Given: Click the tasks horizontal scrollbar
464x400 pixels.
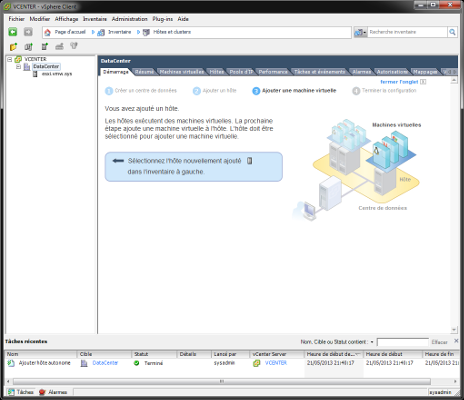Looking at the screenshot, I should click(222, 381).
